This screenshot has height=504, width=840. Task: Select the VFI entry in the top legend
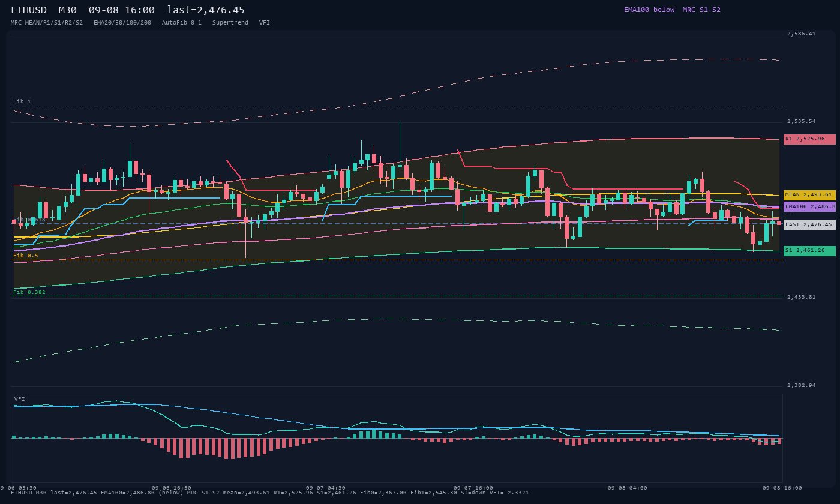[x=265, y=23]
